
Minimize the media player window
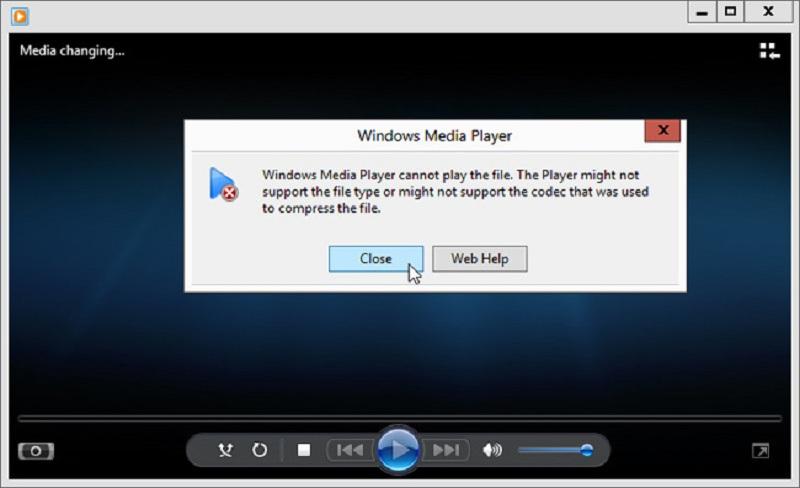point(702,12)
